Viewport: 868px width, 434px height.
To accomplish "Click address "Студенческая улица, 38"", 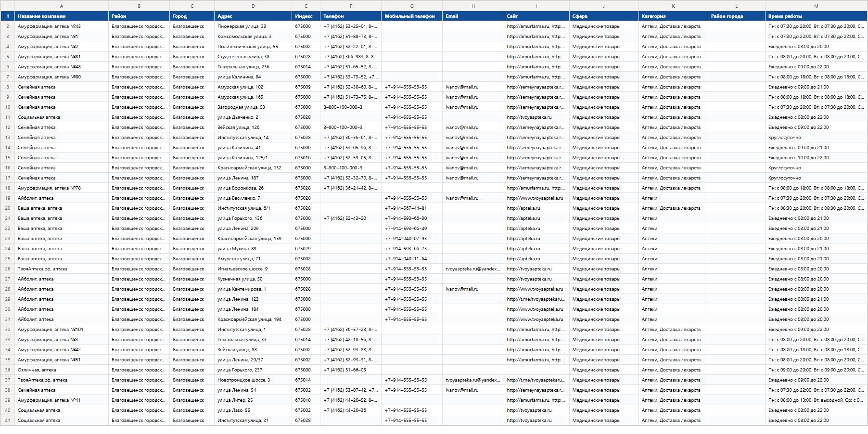I will click(x=253, y=57).
